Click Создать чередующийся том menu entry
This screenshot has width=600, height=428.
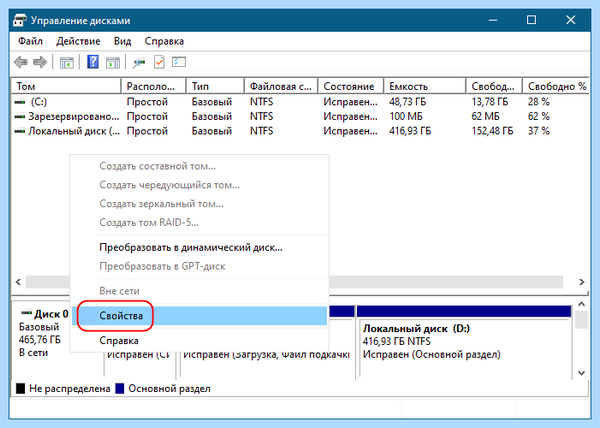point(199,185)
